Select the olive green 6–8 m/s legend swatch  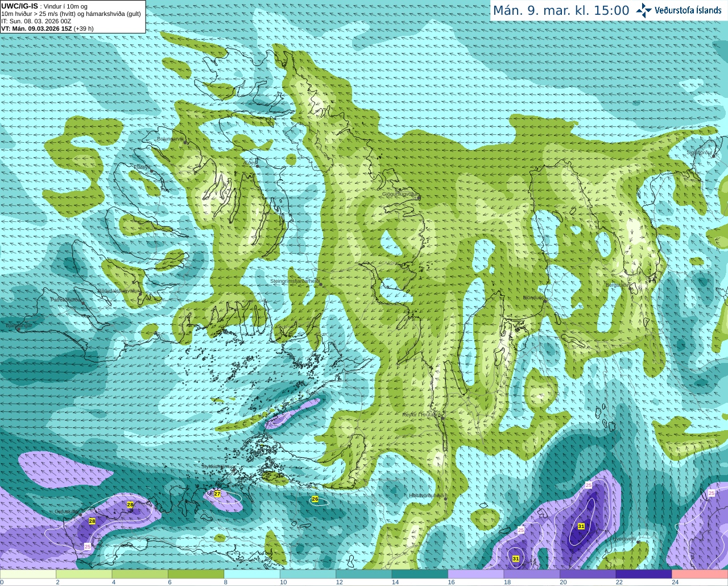point(196,574)
